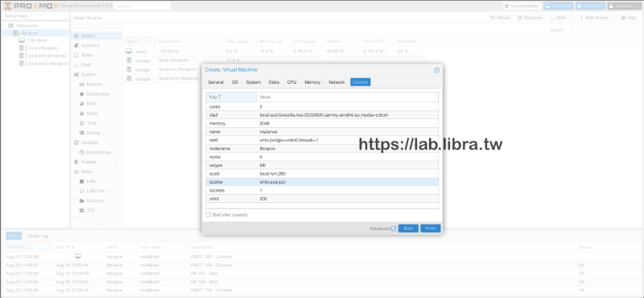The height and width of the screenshot is (298, 644).
Task: Click the node Shutdown button
Action: (530, 18)
